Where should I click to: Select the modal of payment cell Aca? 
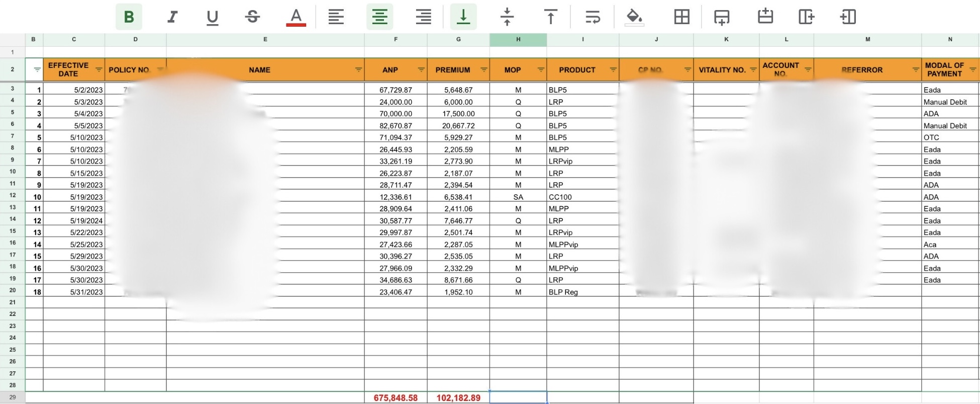click(x=950, y=245)
